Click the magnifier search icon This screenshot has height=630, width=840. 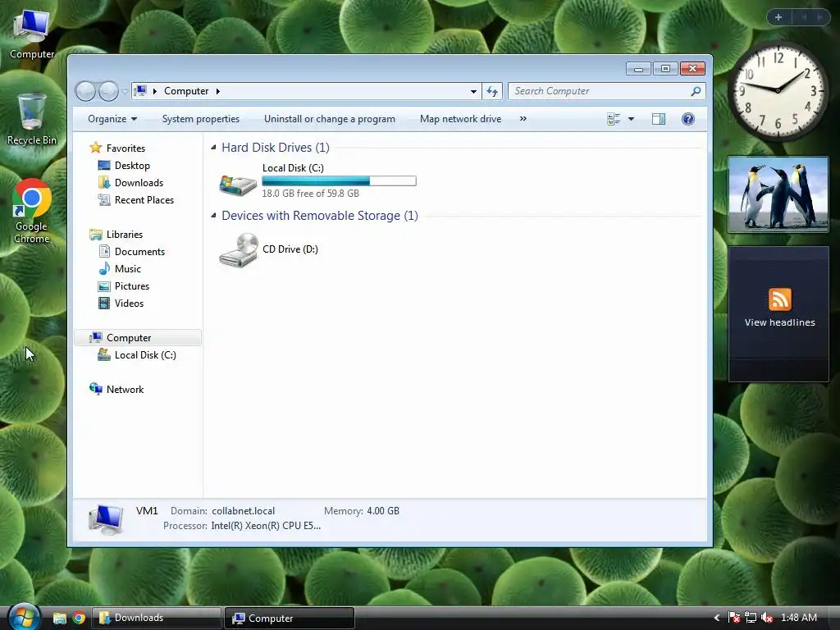[x=696, y=91]
